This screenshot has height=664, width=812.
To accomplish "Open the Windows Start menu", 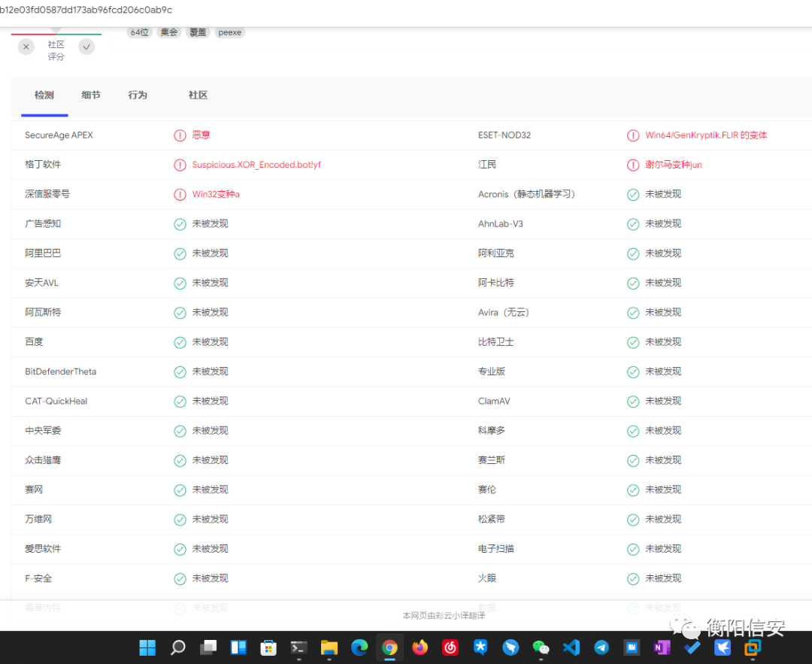I will 147,647.
